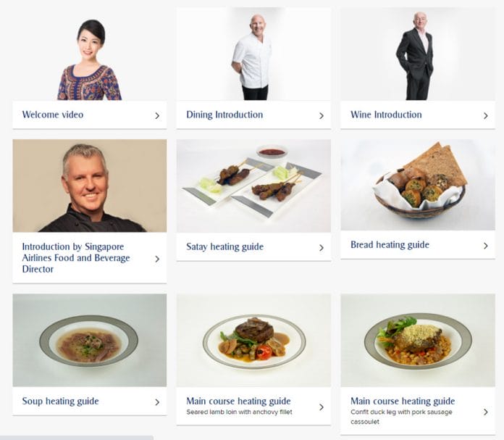Click the arrow next to Satay heating guide
The width and height of the screenshot is (504, 440).
(x=322, y=247)
